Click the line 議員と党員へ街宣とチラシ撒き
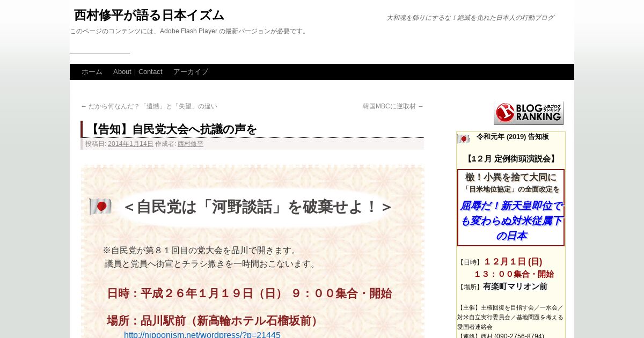The height and width of the screenshot is (338, 644). pyautogui.click(x=212, y=264)
